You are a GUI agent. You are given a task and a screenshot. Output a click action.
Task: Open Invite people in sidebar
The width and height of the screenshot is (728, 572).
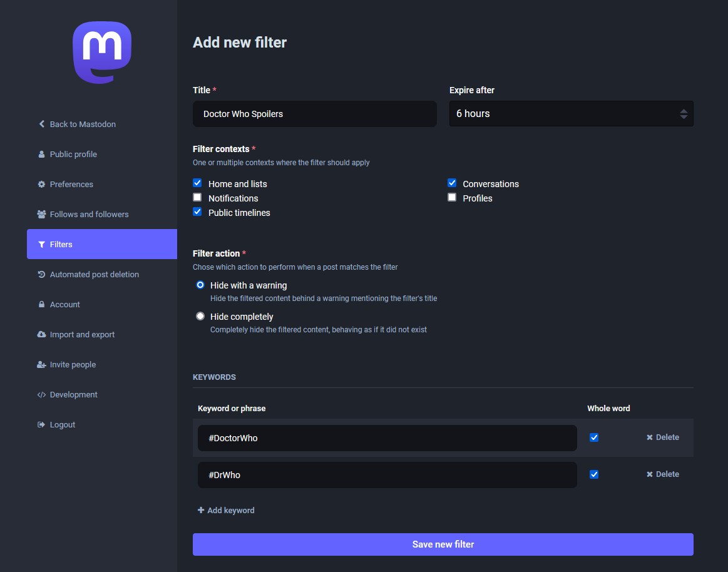73,364
